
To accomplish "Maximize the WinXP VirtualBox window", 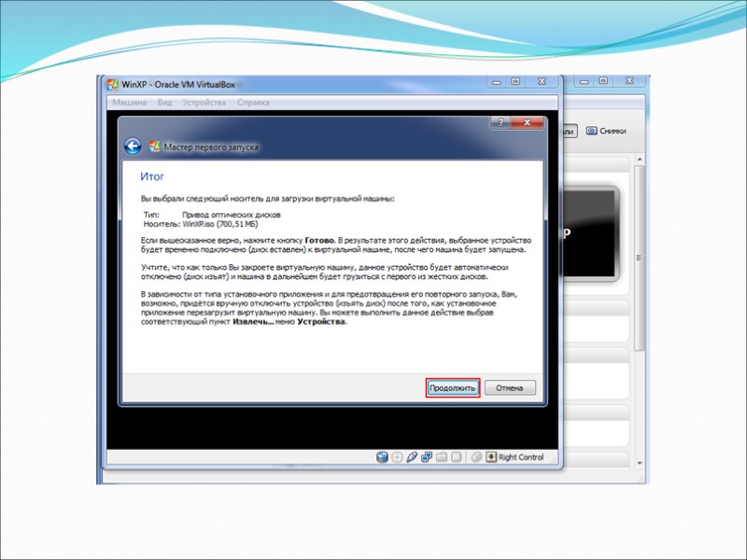I will click(x=515, y=81).
